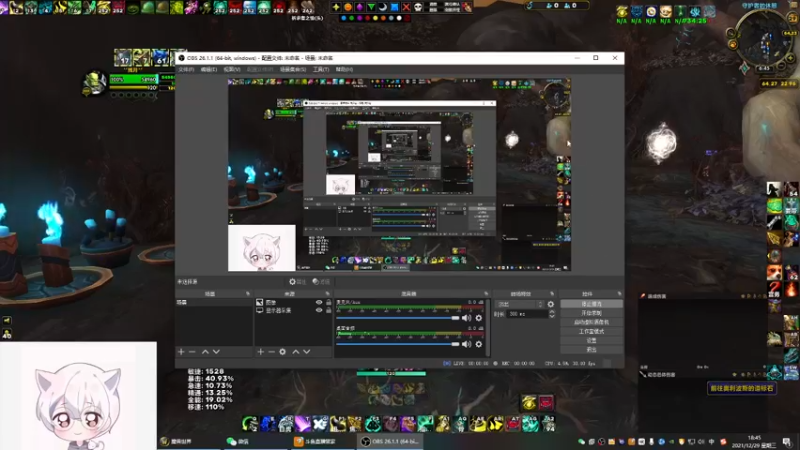Screen dimensions: 800x450
Task: Remove selected scene with the minus icon
Action: 192,352
